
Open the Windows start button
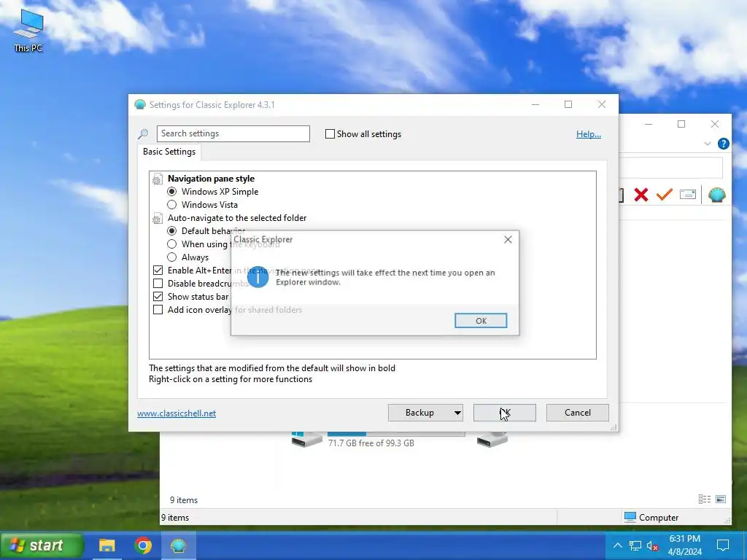point(42,545)
